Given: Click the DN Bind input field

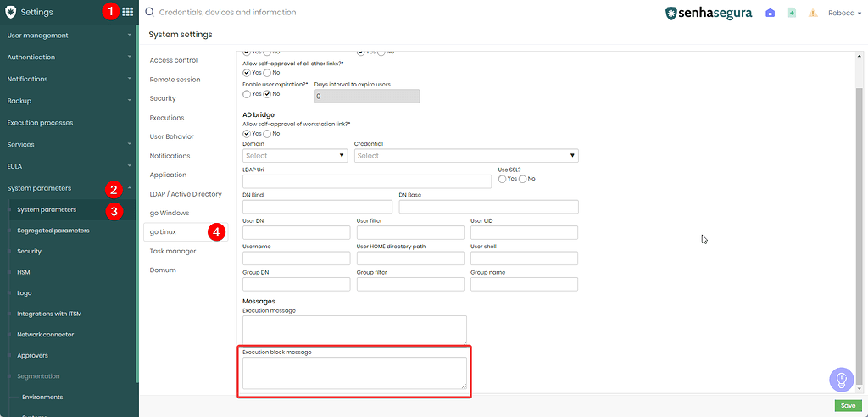Looking at the screenshot, I should coord(317,207).
